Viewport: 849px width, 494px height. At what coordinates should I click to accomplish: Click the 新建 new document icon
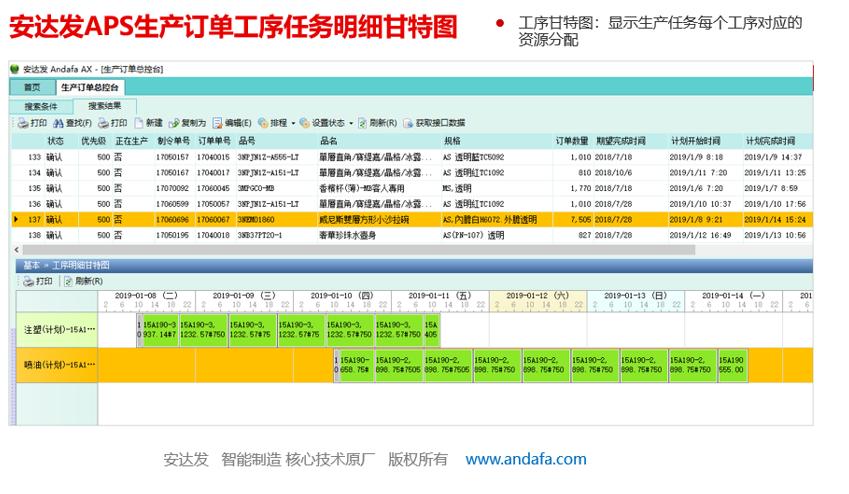click(x=139, y=124)
